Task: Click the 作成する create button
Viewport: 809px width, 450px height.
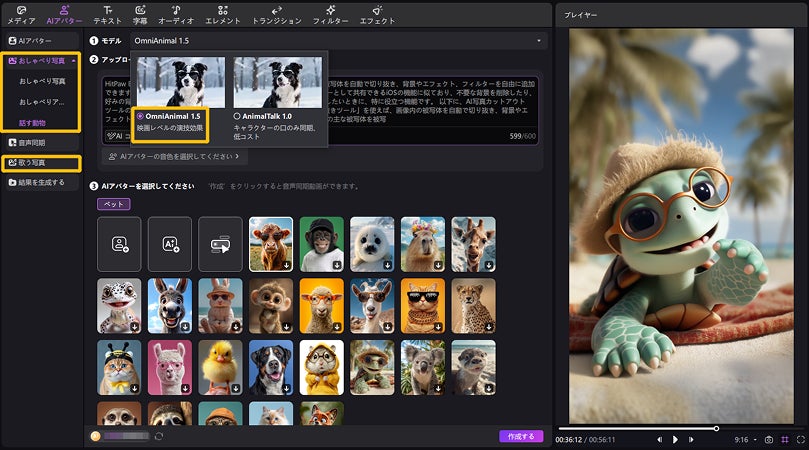Action: tap(520, 436)
